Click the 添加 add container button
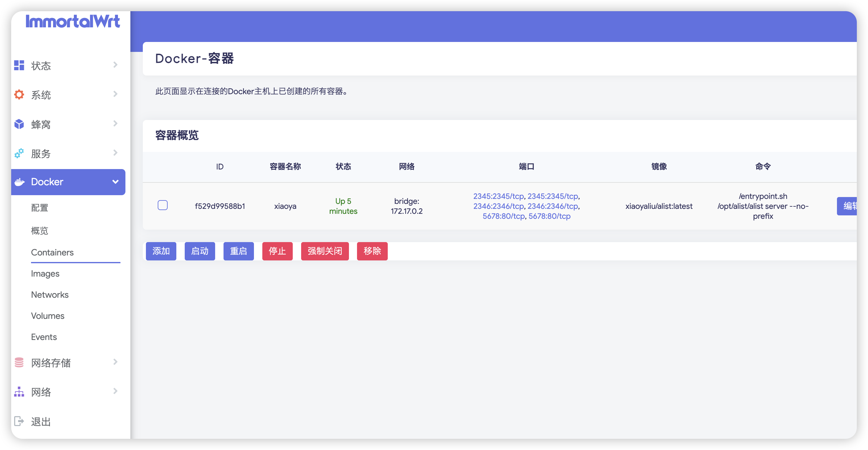 click(161, 251)
